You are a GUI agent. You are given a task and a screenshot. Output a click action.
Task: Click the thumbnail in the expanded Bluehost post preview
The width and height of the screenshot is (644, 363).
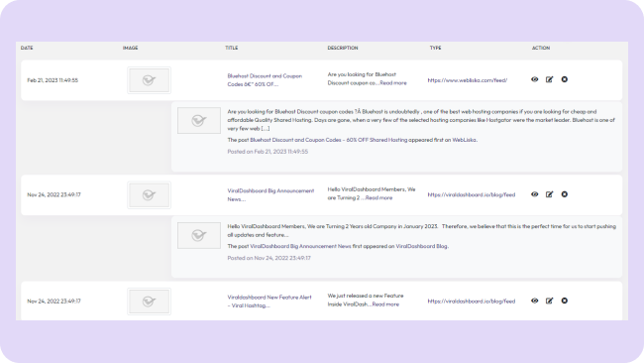[199, 120]
